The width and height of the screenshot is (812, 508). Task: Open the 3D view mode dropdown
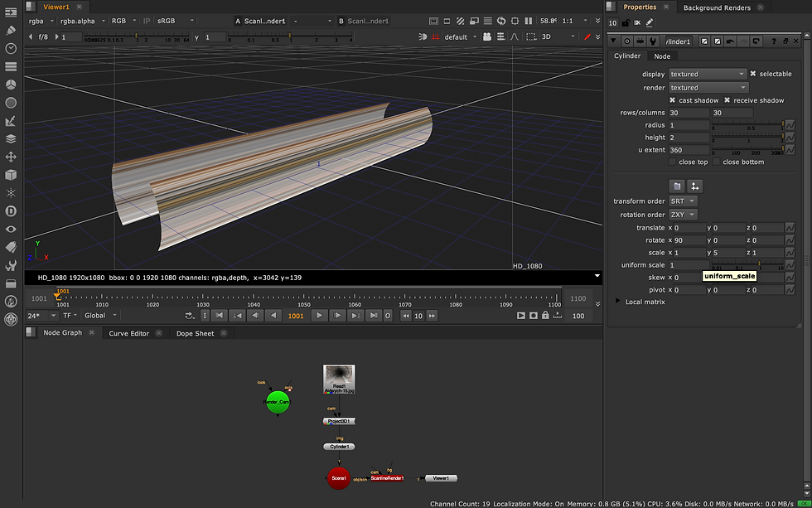(558, 36)
